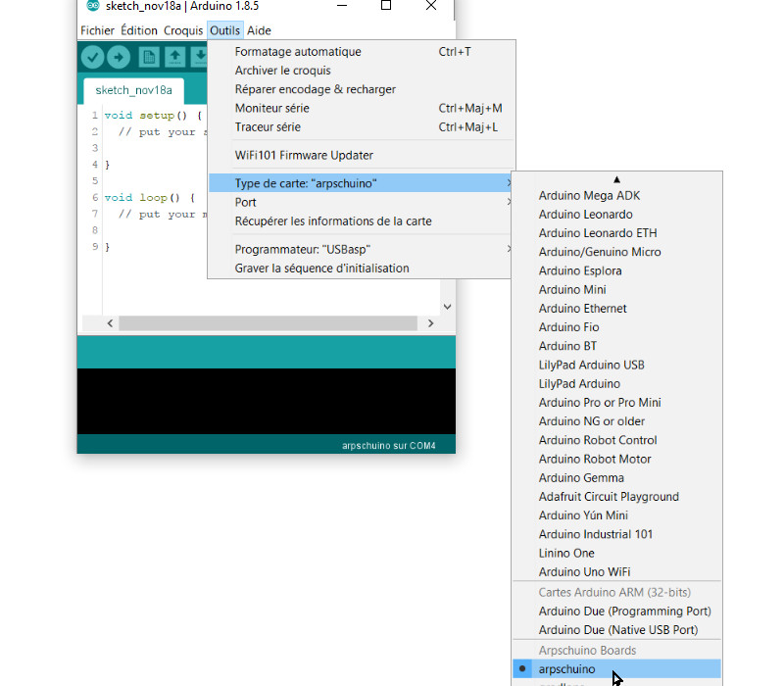The width and height of the screenshot is (784, 686).
Task: Close the Arduino IDE window
Action: pos(431,6)
